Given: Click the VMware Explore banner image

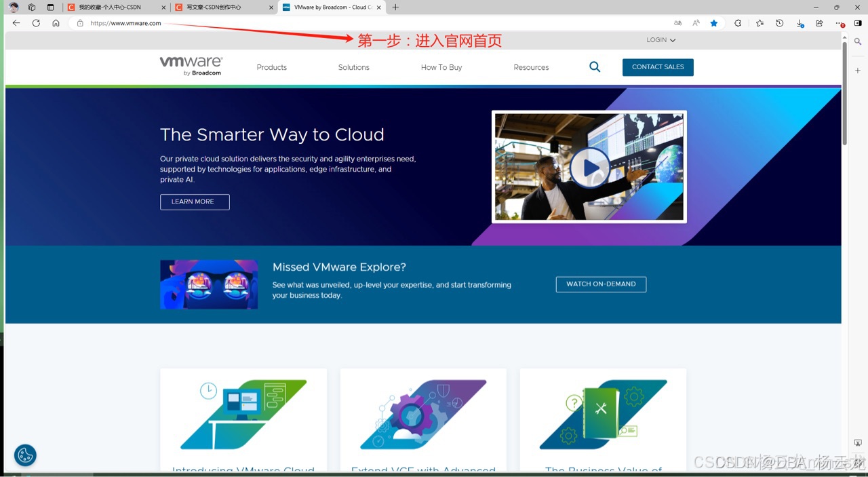Looking at the screenshot, I should 209,284.
